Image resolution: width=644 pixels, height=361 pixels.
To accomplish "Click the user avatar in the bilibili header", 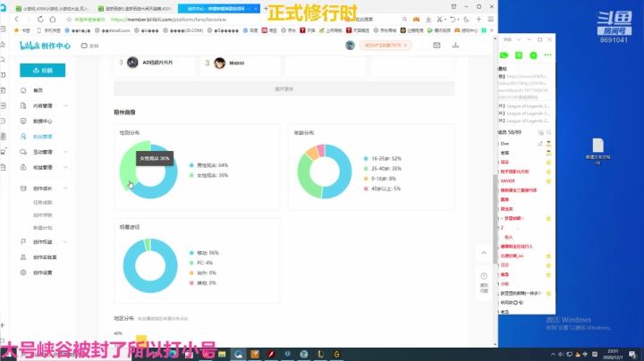I will [x=350, y=45].
